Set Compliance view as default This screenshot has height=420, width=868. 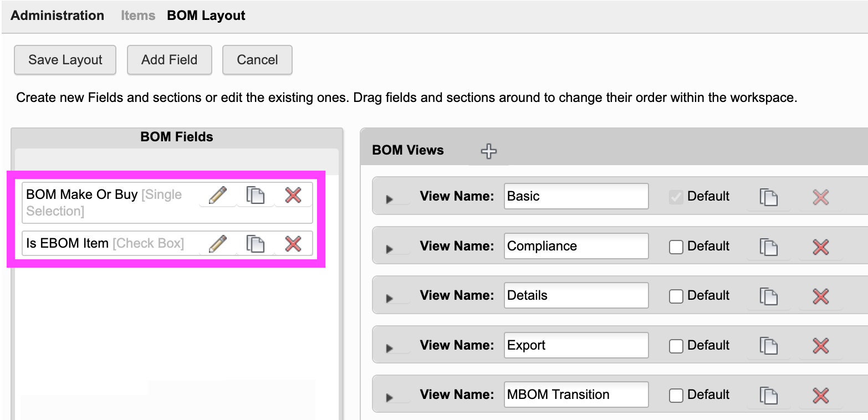click(x=676, y=247)
